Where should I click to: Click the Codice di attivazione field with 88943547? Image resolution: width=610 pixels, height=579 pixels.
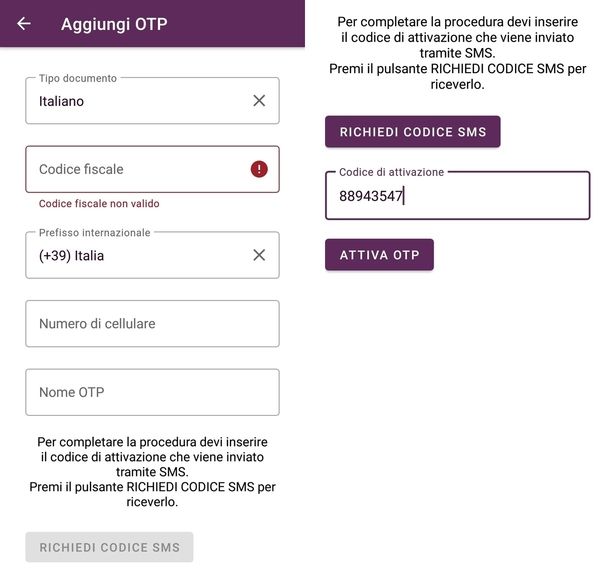pyautogui.click(x=458, y=196)
